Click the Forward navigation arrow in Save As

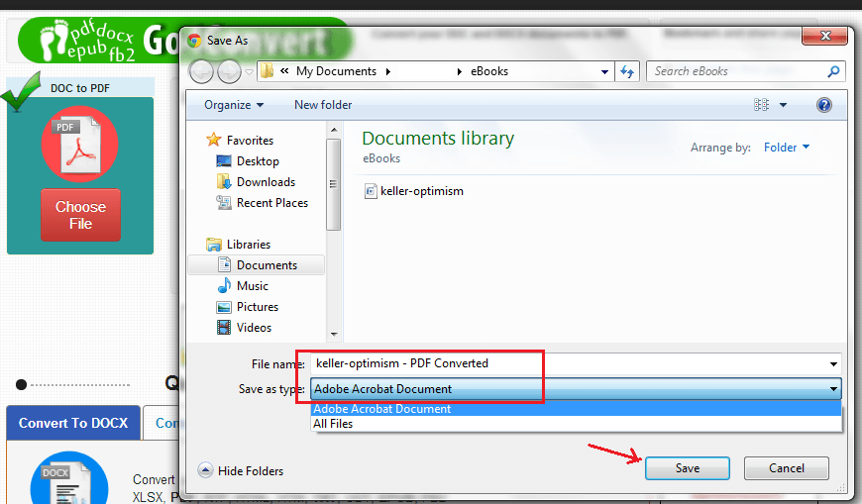pos(229,71)
